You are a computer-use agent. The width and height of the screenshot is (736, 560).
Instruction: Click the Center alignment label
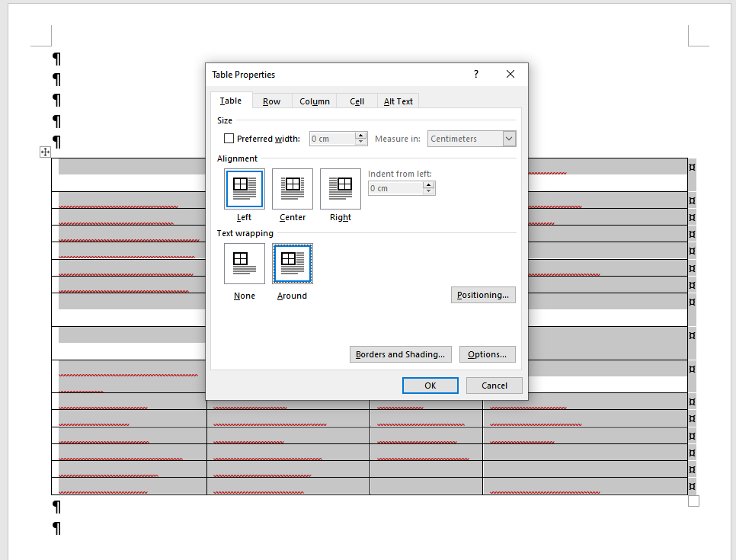click(293, 217)
